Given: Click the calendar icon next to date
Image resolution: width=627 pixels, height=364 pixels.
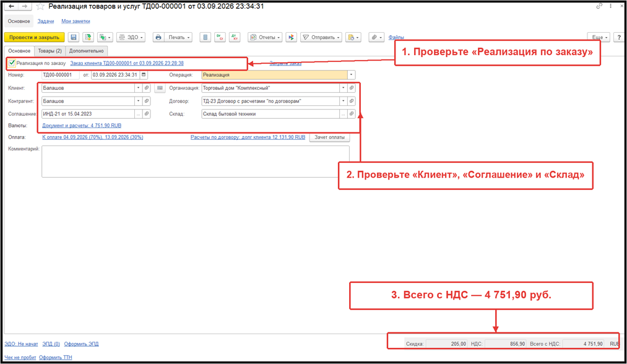Looking at the screenshot, I should pyautogui.click(x=144, y=75).
